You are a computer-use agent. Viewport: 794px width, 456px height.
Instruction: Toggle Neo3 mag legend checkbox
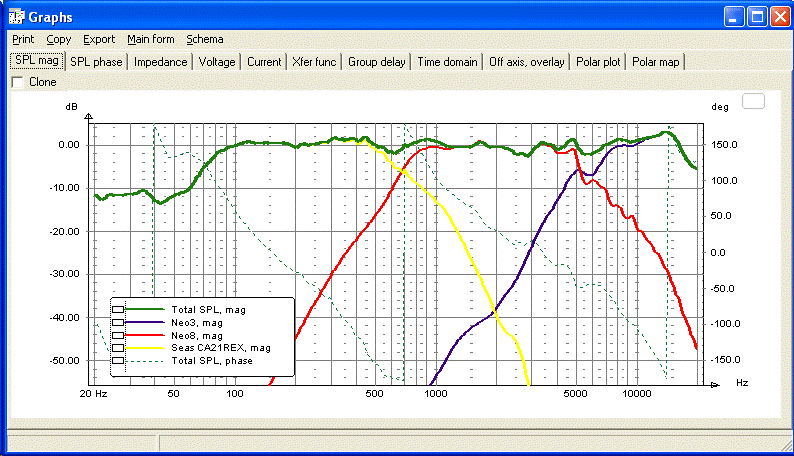pos(118,322)
